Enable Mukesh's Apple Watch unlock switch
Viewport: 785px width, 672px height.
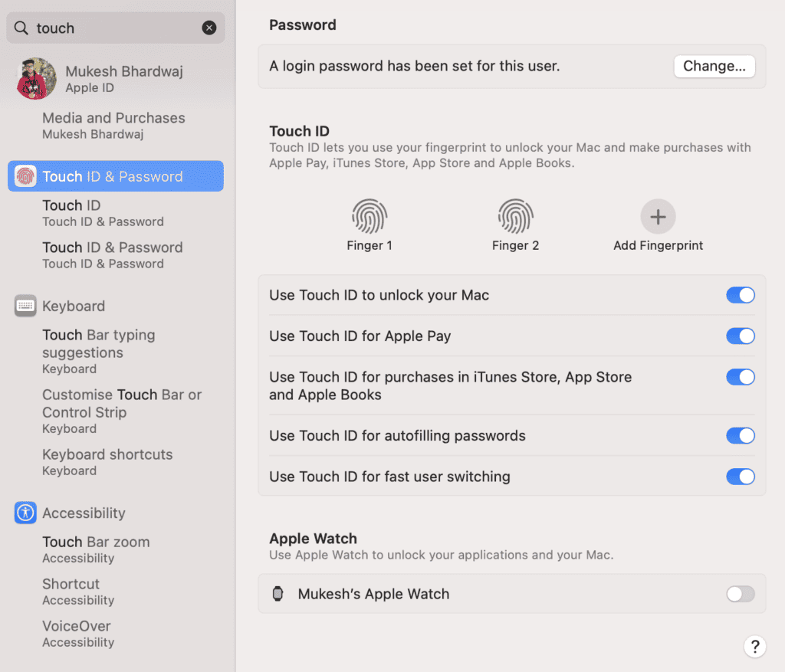coord(740,594)
